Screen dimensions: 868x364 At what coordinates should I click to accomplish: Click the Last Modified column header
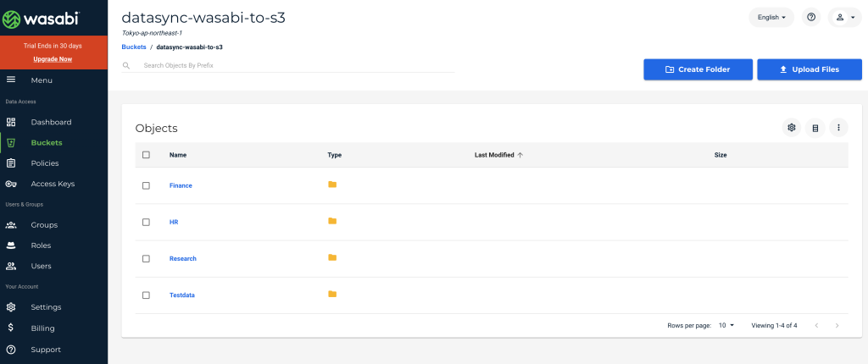(x=494, y=155)
